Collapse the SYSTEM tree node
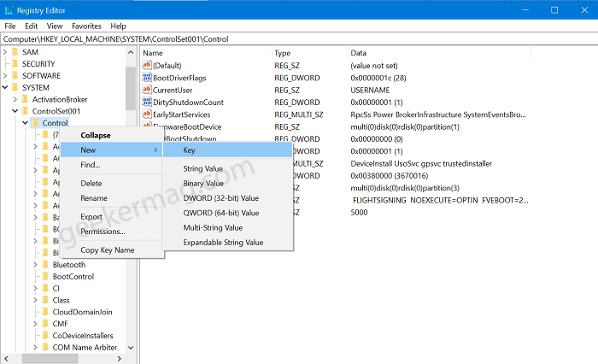The width and height of the screenshot is (598, 364). pyautogui.click(x=5, y=87)
